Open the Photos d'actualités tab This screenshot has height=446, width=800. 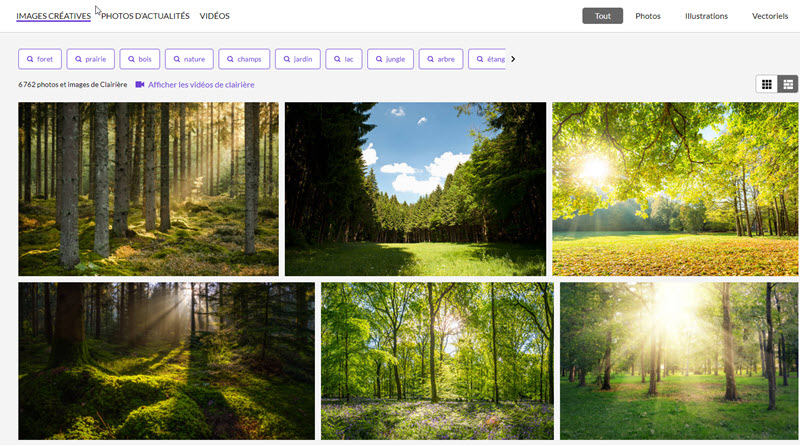point(145,16)
